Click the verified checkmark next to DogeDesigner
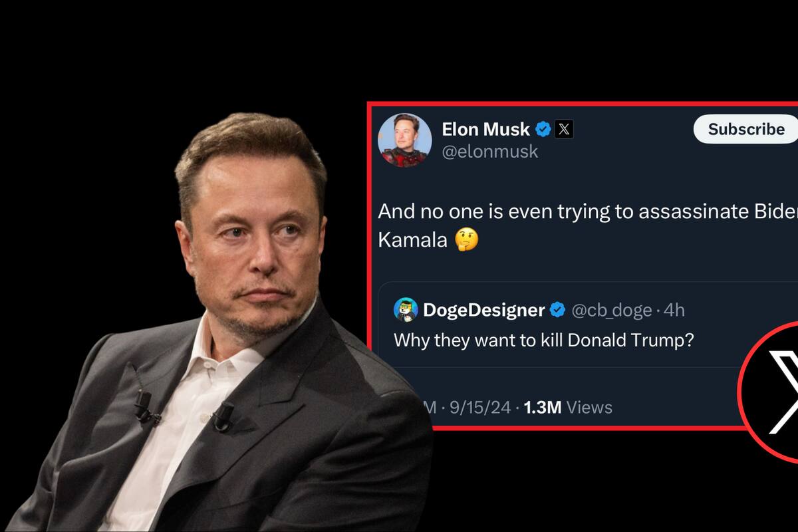Screen dimensions: 798x532 pos(556,309)
